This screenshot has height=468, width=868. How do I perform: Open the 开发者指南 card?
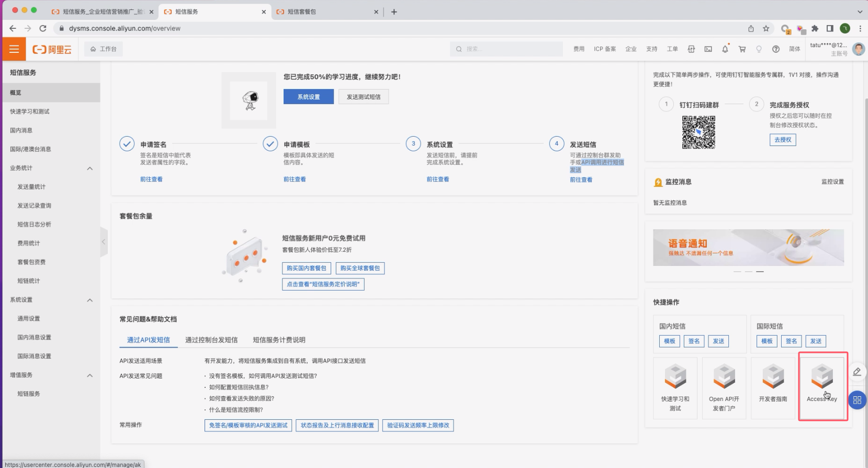tap(773, 388)
